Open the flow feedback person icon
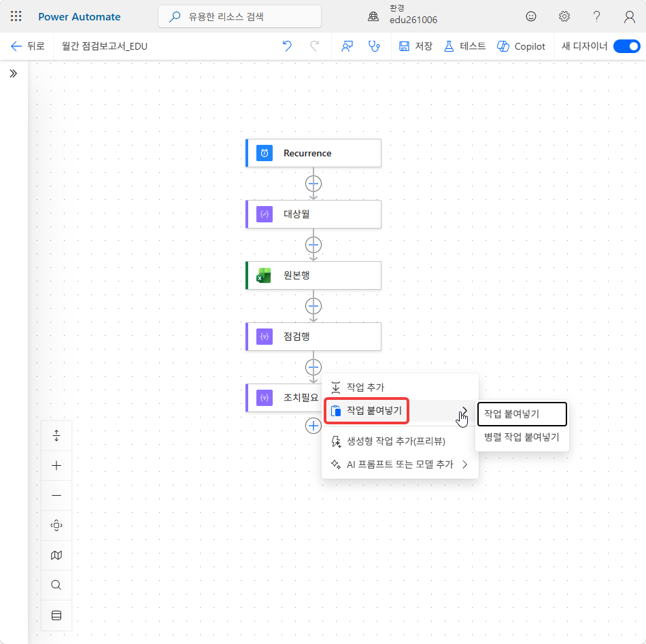The width and height of the screenshot is (646, 644). [x=347, y=46]
